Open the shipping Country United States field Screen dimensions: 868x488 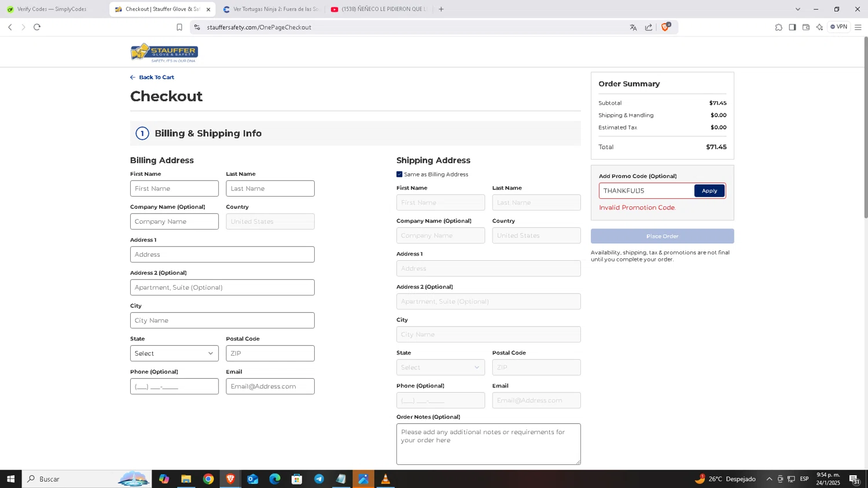coord(536,235)
